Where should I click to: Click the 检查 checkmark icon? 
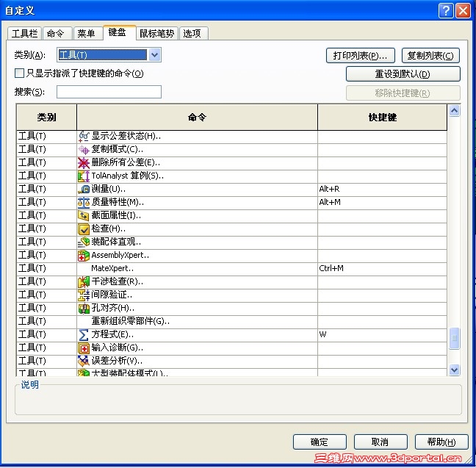(x=84, y=229)
